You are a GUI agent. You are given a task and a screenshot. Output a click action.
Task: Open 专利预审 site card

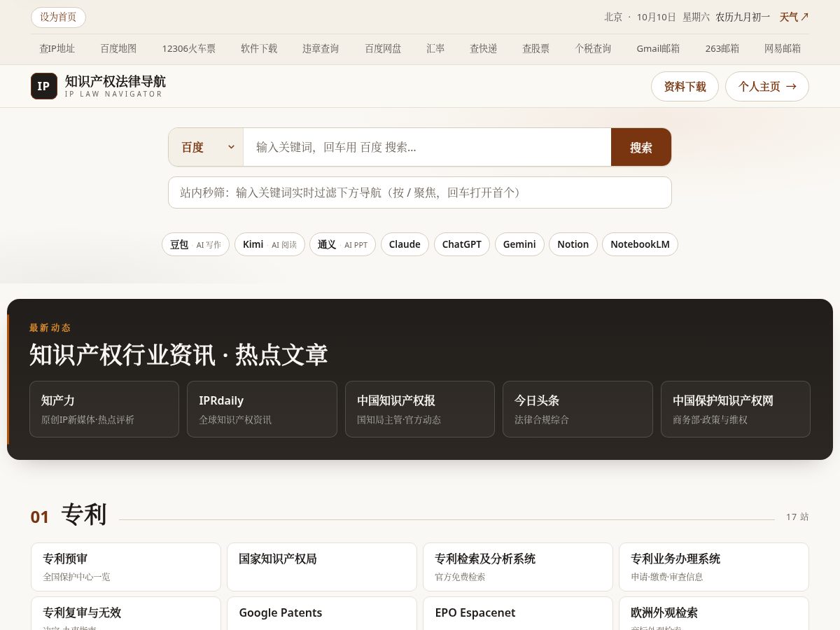coord(126,567)
